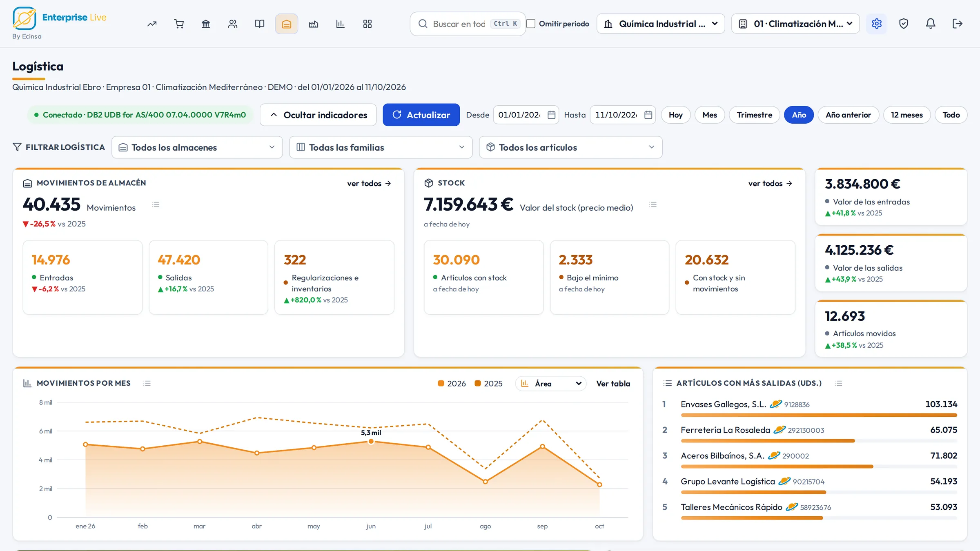Open calendar picker in Desde field
This screenshot has width=980, height=551.
click(551, 115)
